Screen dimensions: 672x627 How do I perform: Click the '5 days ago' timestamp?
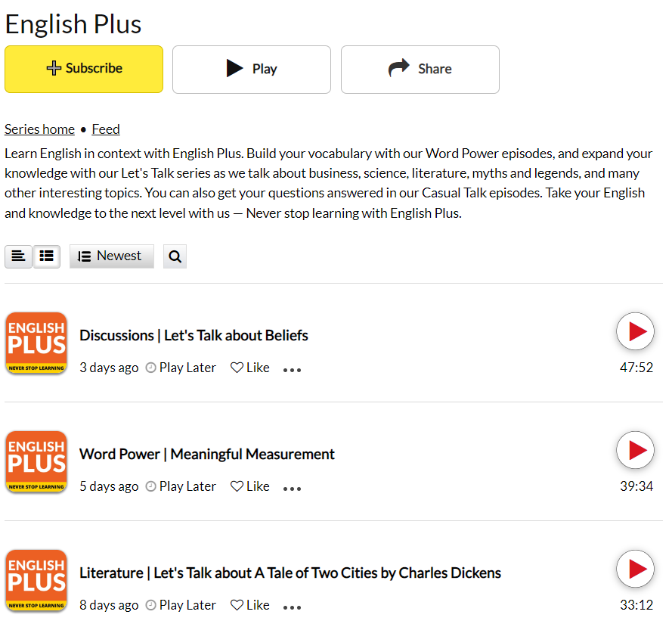[x=109, y=486]
